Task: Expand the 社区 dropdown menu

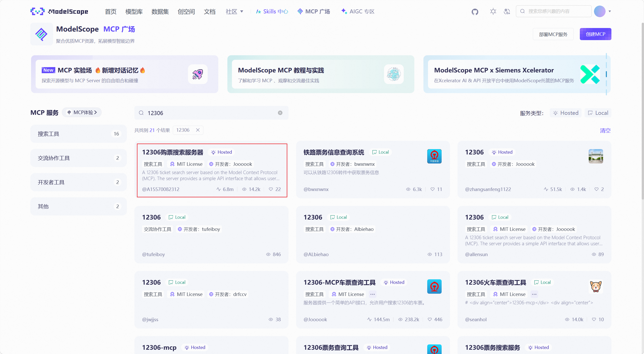Action: tap(234, 11)
